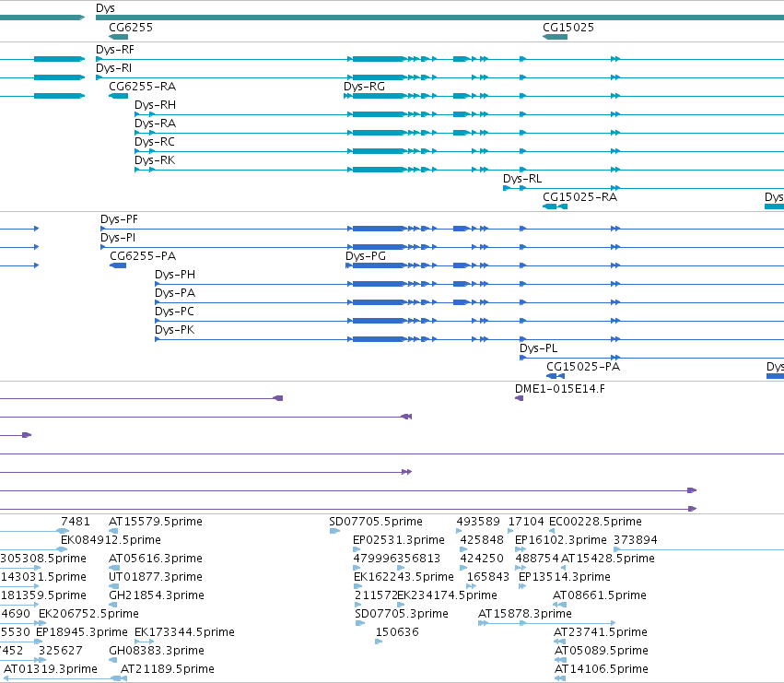Select the AT05089.5prime EST label
Screen dimensions: 784x683
coord(602,651)
